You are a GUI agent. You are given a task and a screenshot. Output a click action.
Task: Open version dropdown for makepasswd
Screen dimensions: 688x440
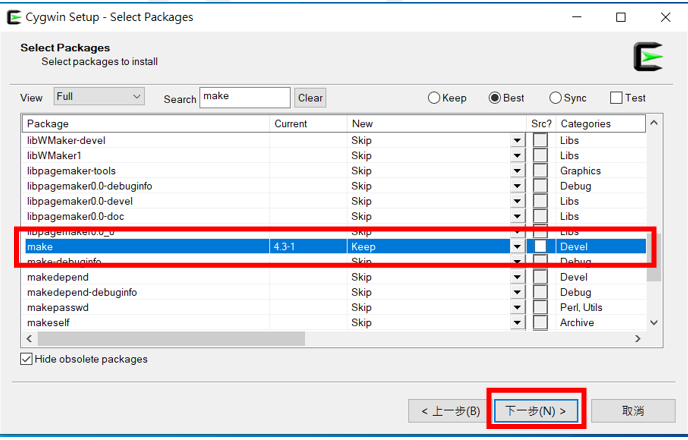click(x=517, y=307)
